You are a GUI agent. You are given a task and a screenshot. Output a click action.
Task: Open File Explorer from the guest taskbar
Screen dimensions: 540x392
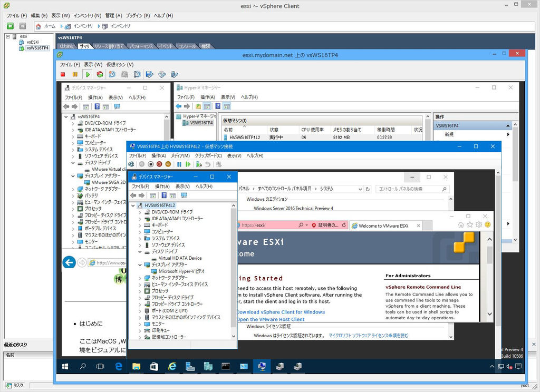(137, 367)
